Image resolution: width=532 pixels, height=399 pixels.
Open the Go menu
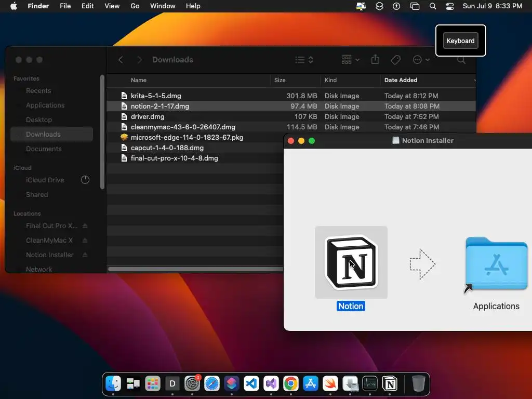tap(135, 6)
